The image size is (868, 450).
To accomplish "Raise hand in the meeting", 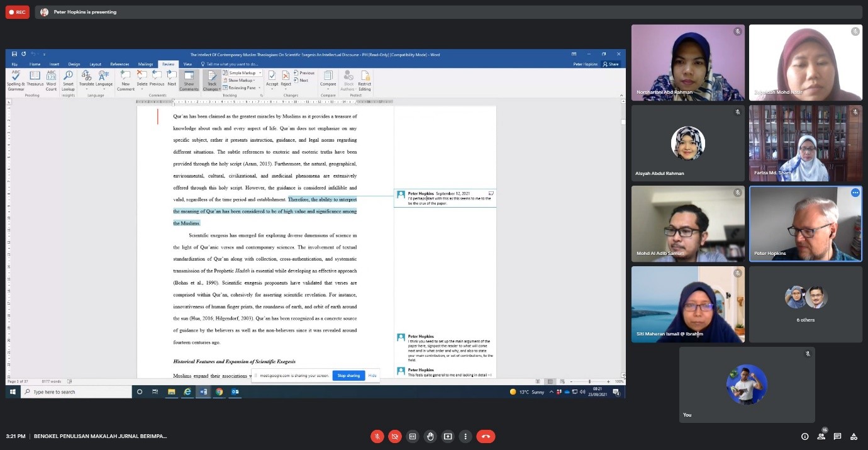I will coord(430,436).
